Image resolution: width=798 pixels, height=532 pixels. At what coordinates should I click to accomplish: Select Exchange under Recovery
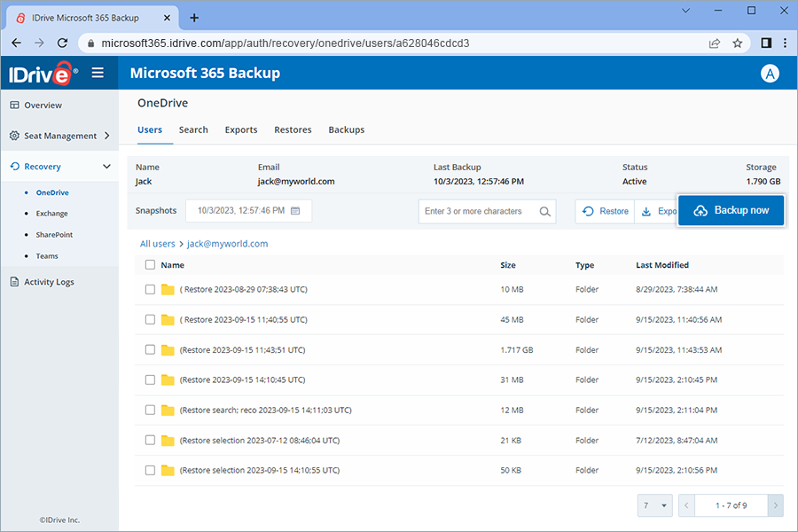[52, 214]
